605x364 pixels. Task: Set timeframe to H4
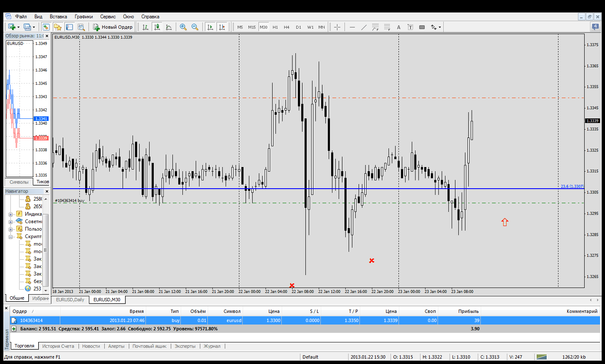pos(286,27)
